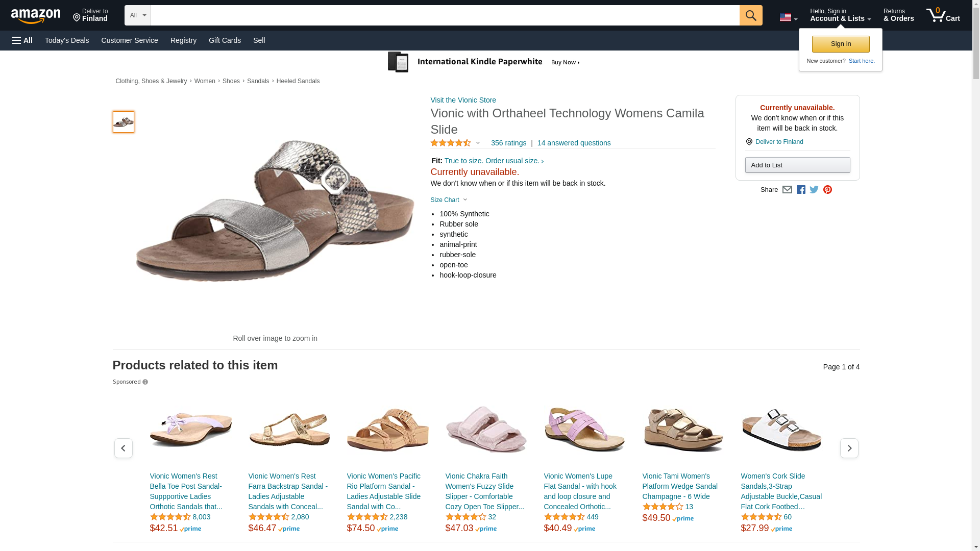Expand the Size Chart
This screenshot has height=551, width=980.
(x=449, y=200)
